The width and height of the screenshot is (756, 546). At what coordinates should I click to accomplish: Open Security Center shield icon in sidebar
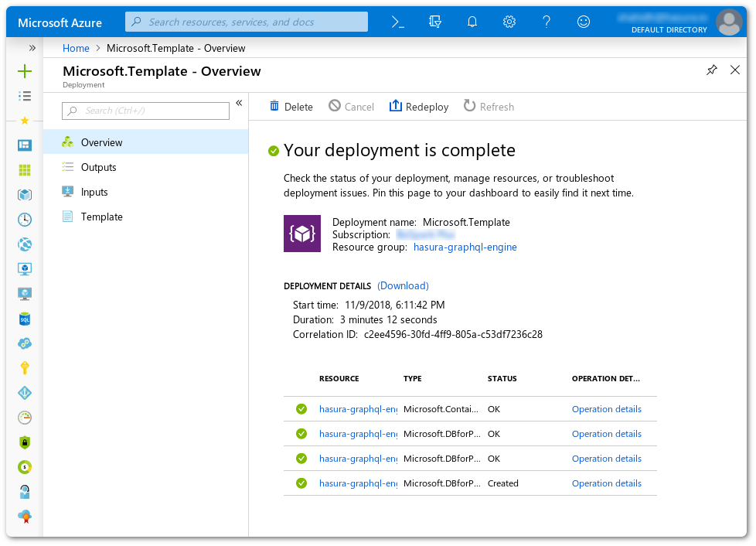[x=25, y=442]
